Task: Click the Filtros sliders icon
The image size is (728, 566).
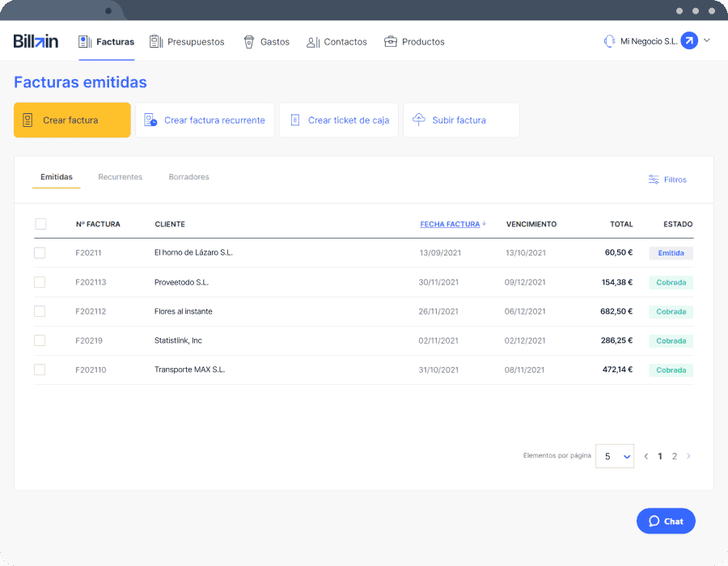Action: point(654,180)
